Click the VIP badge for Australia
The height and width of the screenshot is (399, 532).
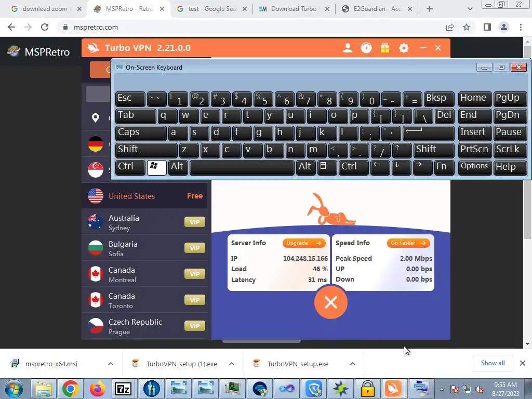[195, 222]
